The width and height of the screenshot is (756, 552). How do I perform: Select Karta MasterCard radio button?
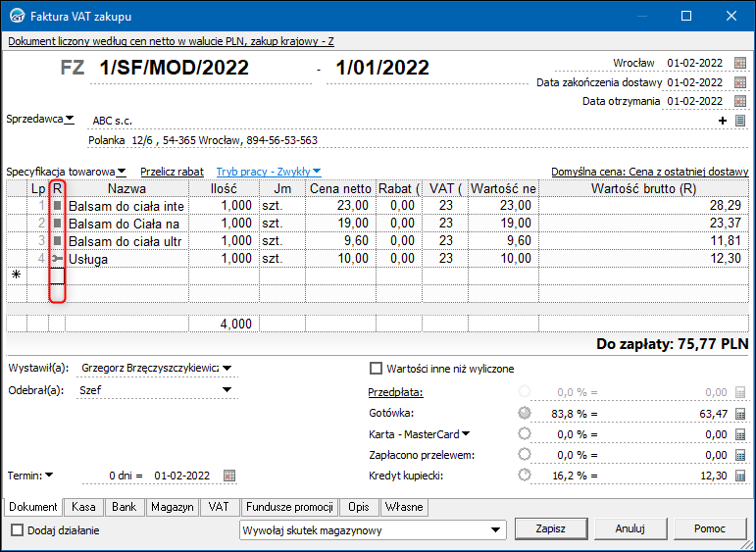pyautogui.click(x=524, y=433)
